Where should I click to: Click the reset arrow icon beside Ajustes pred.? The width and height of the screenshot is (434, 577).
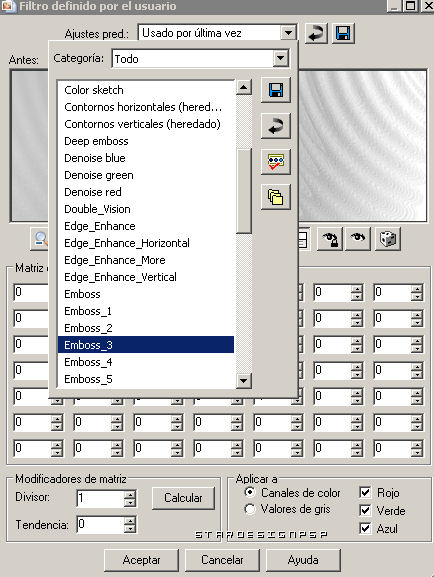tap(316, 33)
